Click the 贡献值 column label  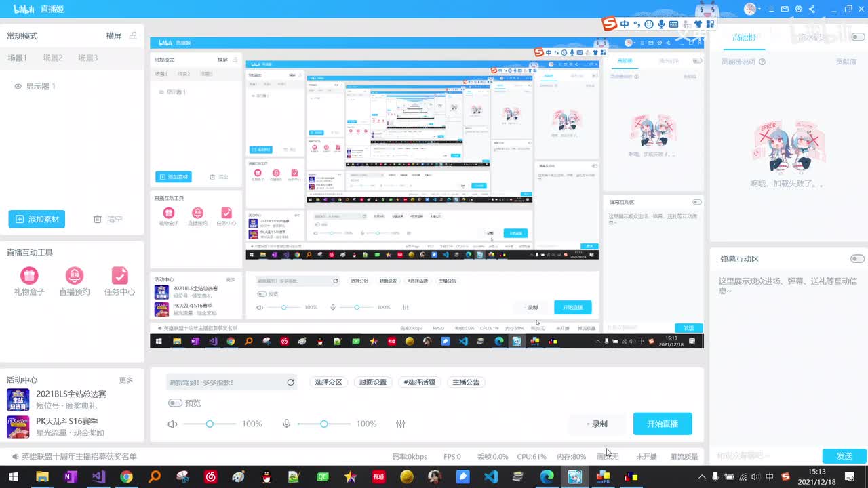845,62
